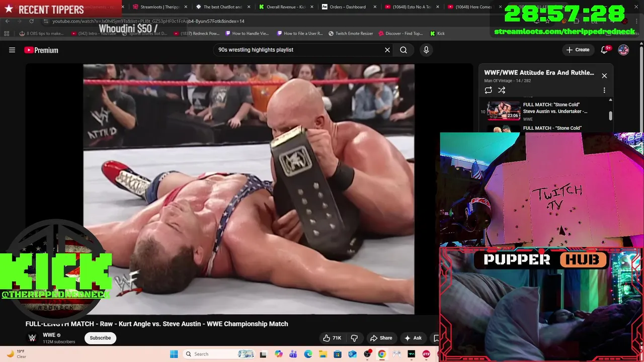Screen dimensions: 644x362
Task: Open playlist title WWF/WWE Attitude Era link
Action: [x=539, y=73]
